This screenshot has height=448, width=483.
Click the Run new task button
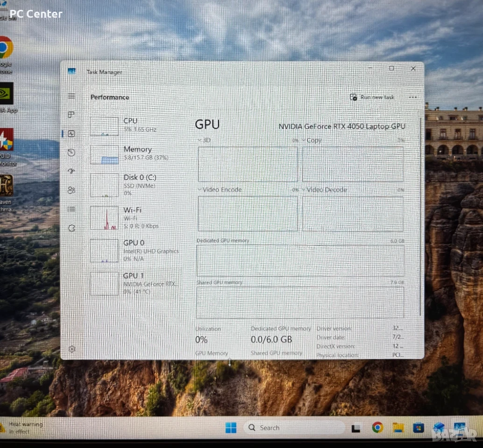pos(372,97)
